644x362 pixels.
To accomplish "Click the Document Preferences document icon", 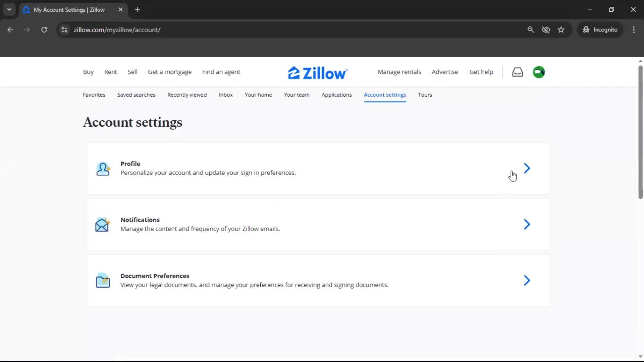I will pos(102,281).
